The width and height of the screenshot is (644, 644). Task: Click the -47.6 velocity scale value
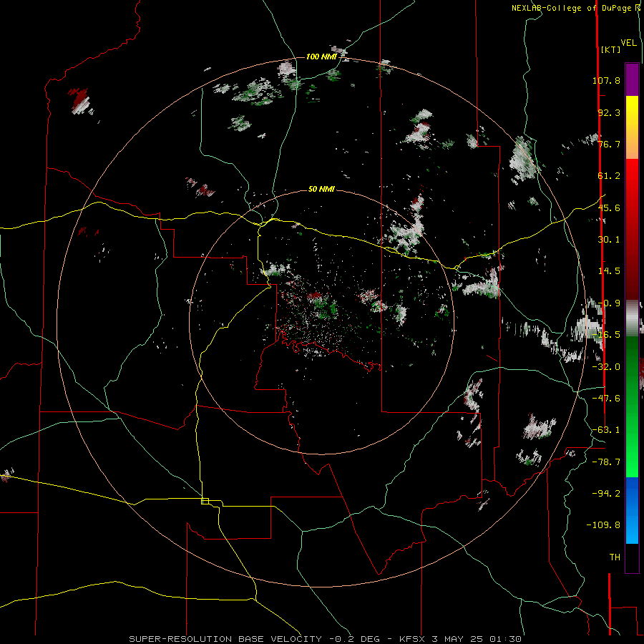click(x=606, y=399)
